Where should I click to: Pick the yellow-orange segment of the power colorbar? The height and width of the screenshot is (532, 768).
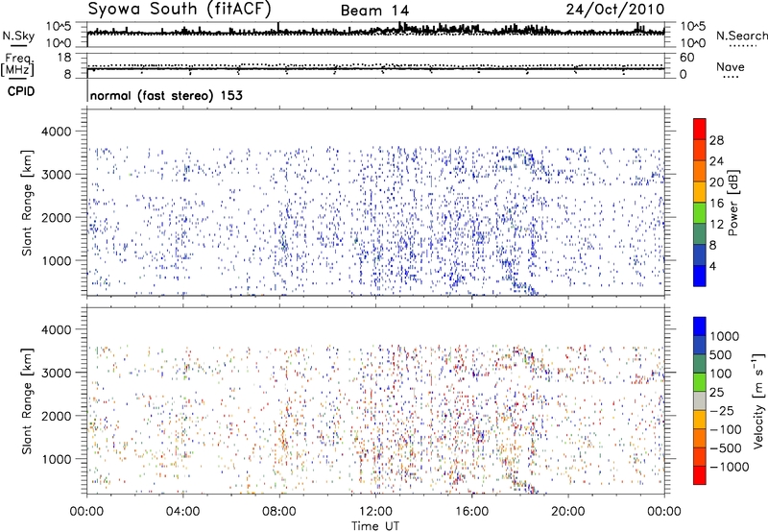click(x=700, y=191)
